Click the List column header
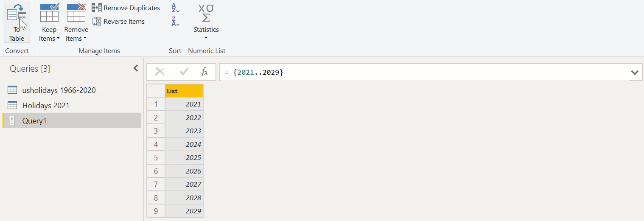644x221 pixels. click(184, 91)
